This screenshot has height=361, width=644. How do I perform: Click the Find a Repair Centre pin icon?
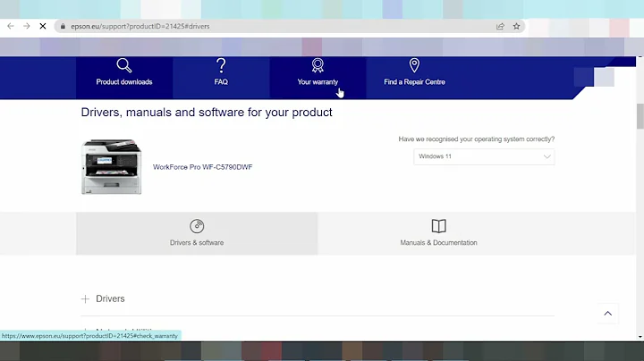(x=414, y=65)
